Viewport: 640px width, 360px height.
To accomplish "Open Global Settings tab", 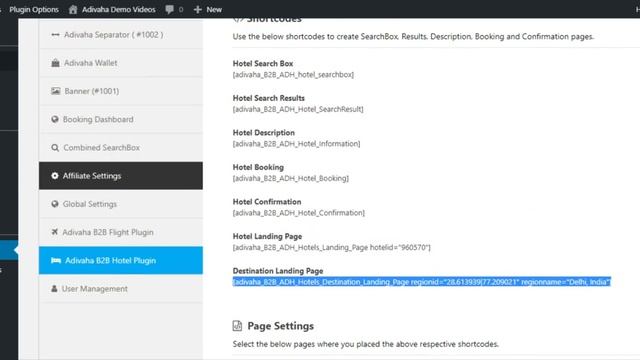I will [121, 204].
